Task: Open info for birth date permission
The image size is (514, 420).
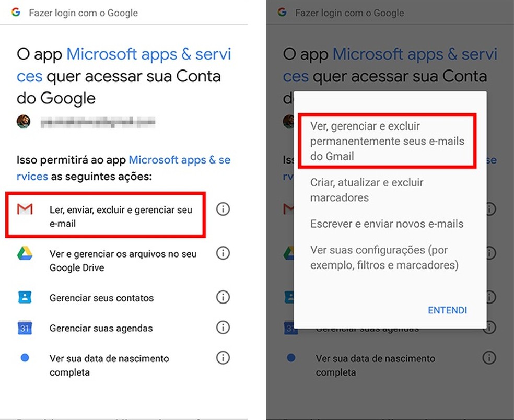Action: 223,358
